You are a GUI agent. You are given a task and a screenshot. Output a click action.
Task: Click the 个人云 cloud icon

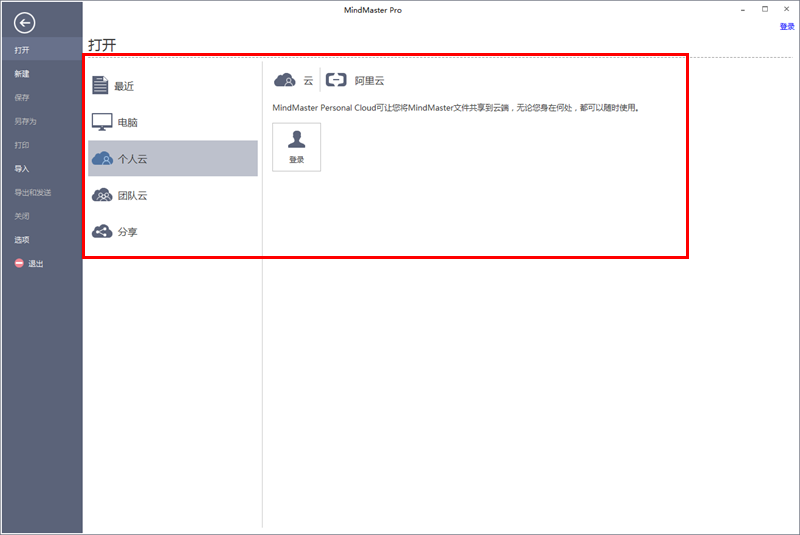102,158
